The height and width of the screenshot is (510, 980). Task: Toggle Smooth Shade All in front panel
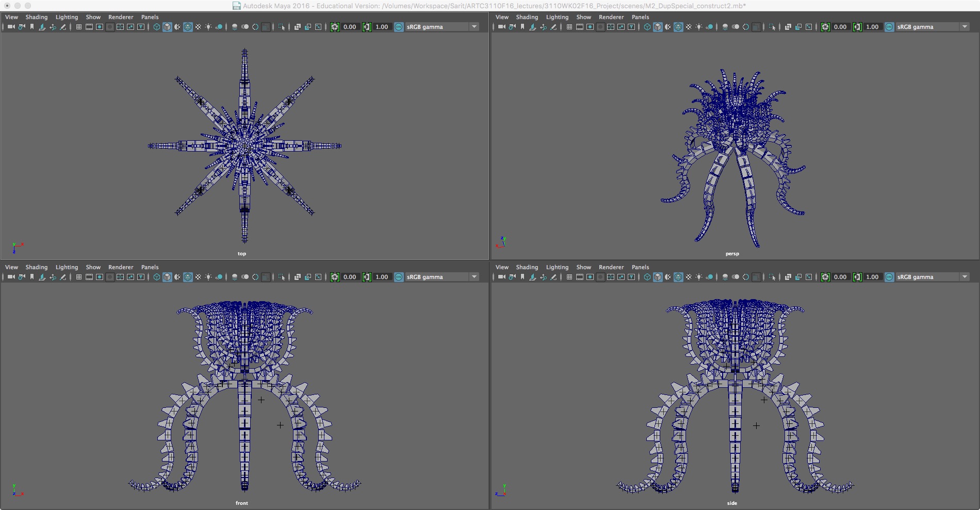pyautogui.click(x=167, y=277)
